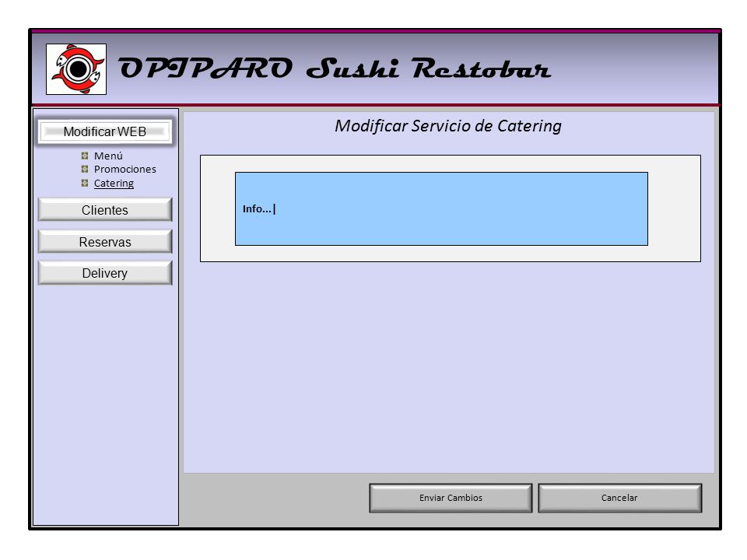Click the bullet icon beside Menú

pyautogui.click(x=85, y=156)
